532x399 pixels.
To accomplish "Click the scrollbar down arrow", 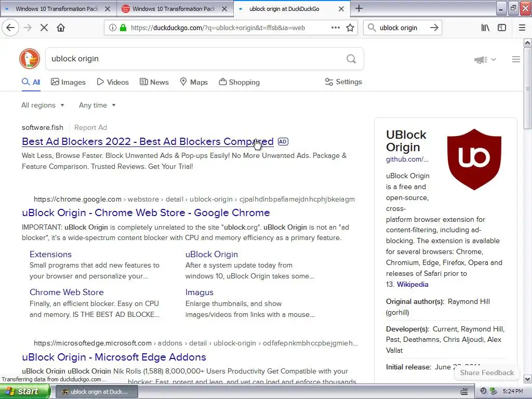I will pyautogui.click(x=527, y=379).
